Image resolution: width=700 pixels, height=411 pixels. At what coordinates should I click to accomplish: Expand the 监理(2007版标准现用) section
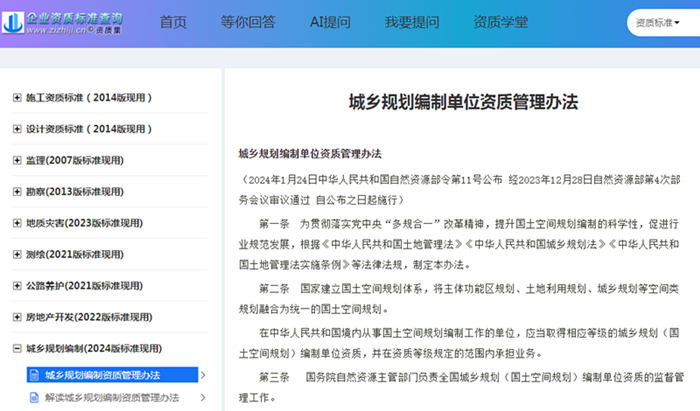tap(17, 160)
